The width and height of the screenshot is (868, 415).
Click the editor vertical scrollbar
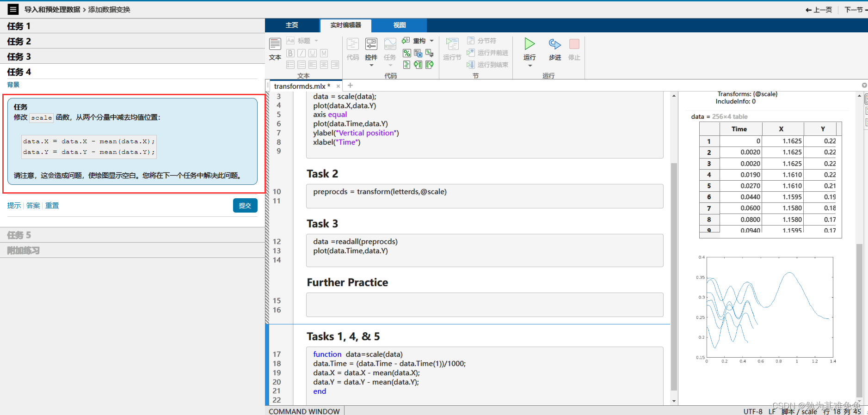(674, 276)
